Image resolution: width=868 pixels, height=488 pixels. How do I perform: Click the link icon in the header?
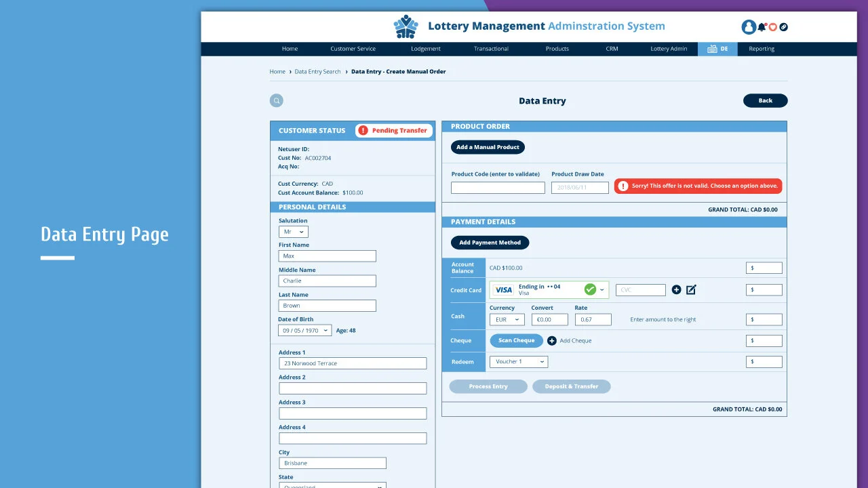coord(784,27)
